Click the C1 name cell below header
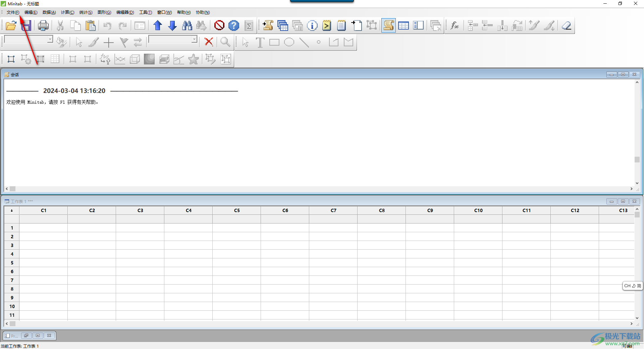The image size is (644, 349). tap(44, 219)
